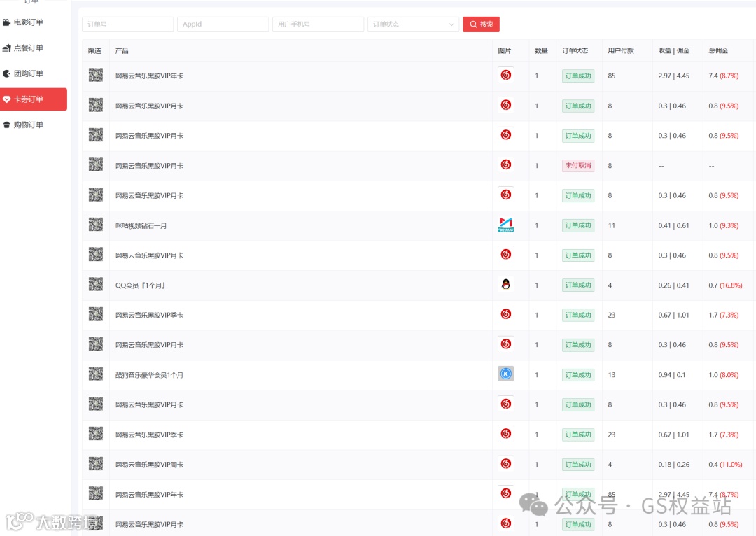Image resolution: width=756 pixels, height=536 pixels.
Task: Open 团购订单 in the sidebar
Action: click(x=29, y=73)
